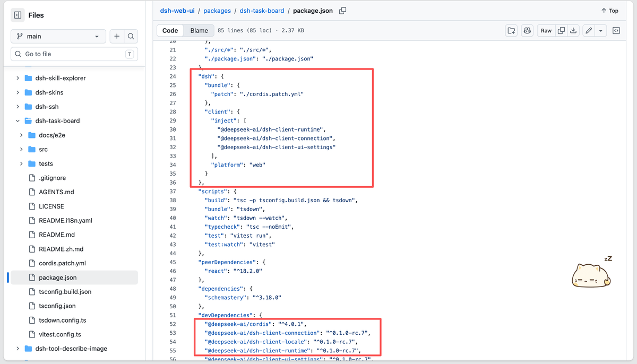Expand the dsh-ssh folder
This screenshot has height=364, width=637.
[18, 107]
